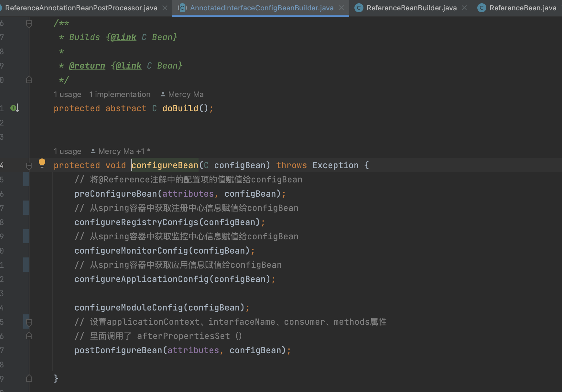This screenshot has width=562, height=392.
Task: Click the configureModuleConfig method call
Action: (128, 308)
